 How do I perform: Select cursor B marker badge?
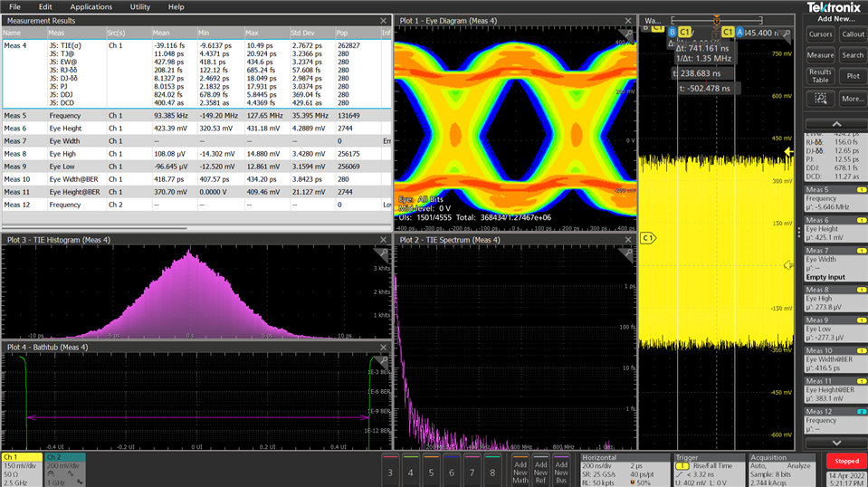pyautogui.click(x=672, y=32)
